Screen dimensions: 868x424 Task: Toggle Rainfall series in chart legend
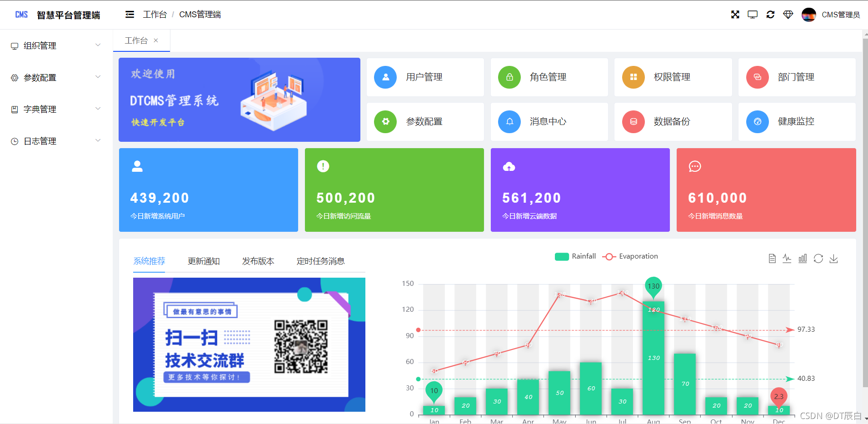pos(575,256)
